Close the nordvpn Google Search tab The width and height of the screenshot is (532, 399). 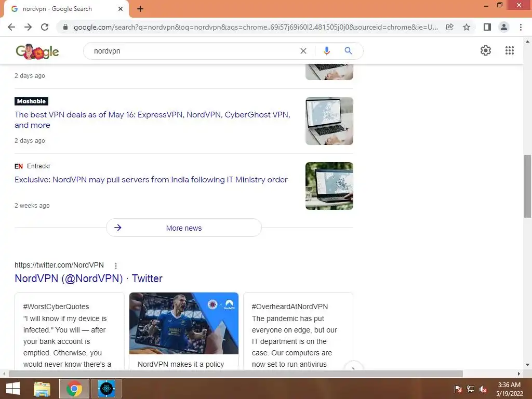coord(121,9)
